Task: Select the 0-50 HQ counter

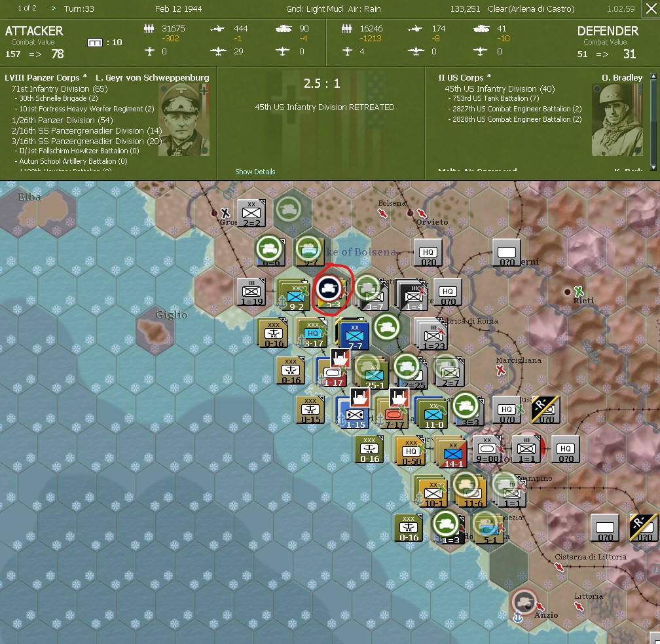Action: 411,451
